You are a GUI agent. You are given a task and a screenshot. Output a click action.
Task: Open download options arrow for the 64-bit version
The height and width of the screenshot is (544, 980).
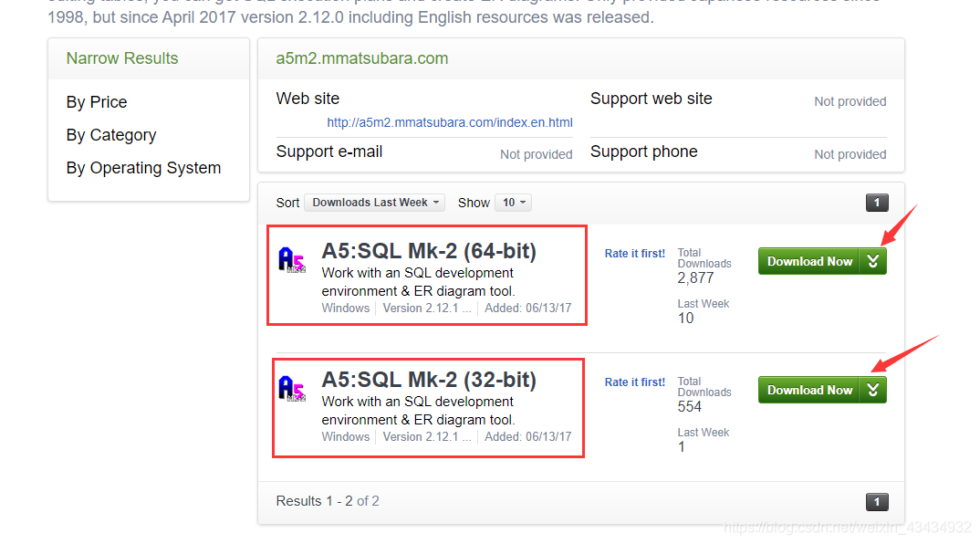(x=873, y=261)
